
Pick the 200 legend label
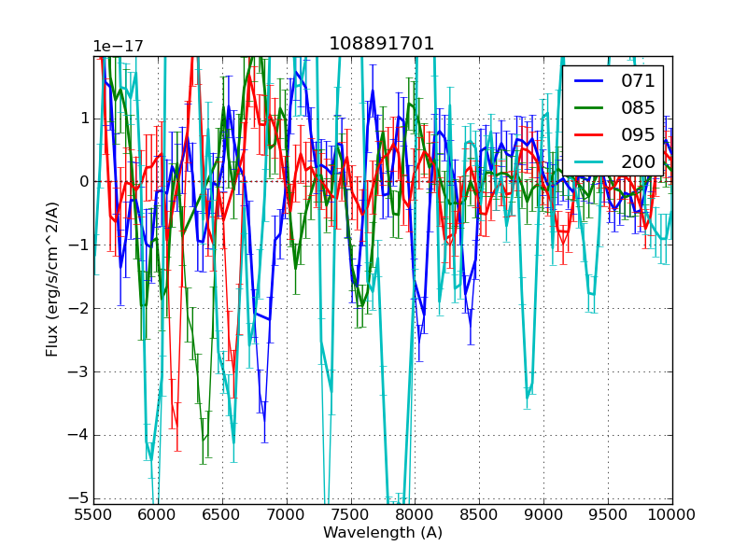(x=638, y=161)
